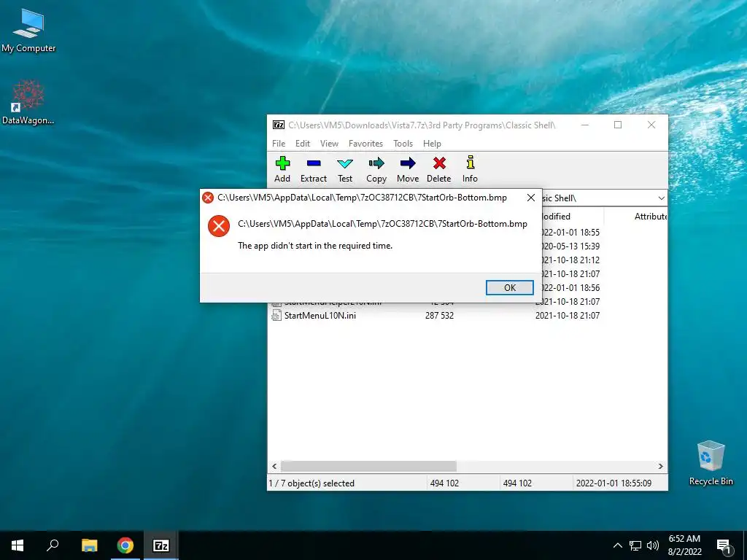Open the Help menu
The width and height of the screenshot is (747, 560).
click(x=432, y=144)
